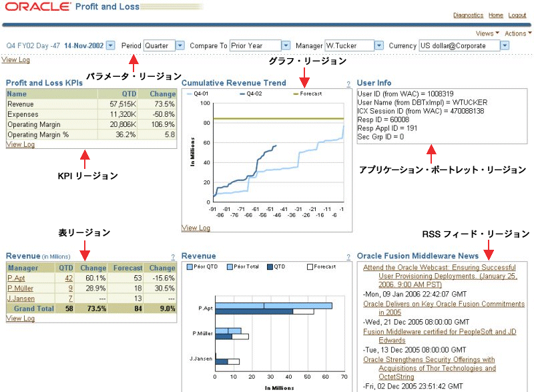Viewport: 534px width, 392px height.
Task: Click the Grand Total row label
Action: (34, 309)
